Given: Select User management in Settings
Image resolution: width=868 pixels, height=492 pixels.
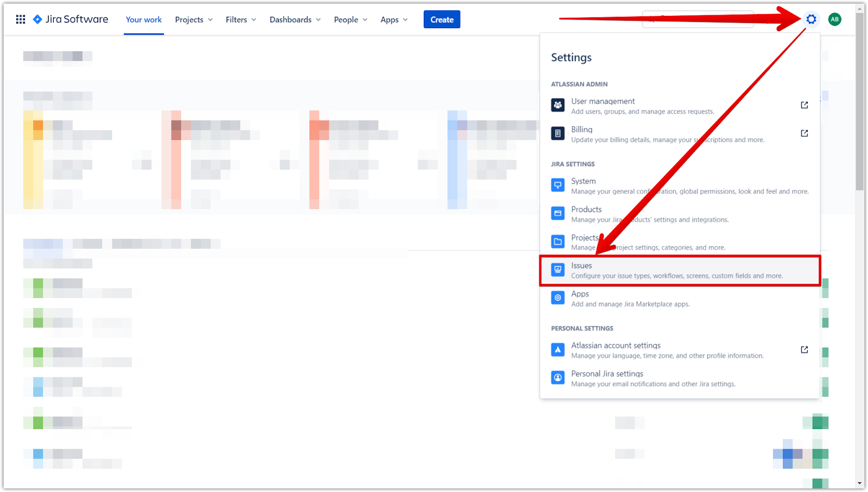Looking at the screenshot, I should pyautogui.click(x=680, y=105).
